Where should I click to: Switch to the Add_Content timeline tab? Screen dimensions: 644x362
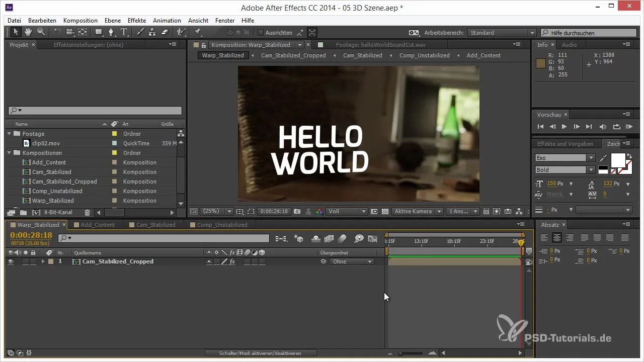point(98,225)
